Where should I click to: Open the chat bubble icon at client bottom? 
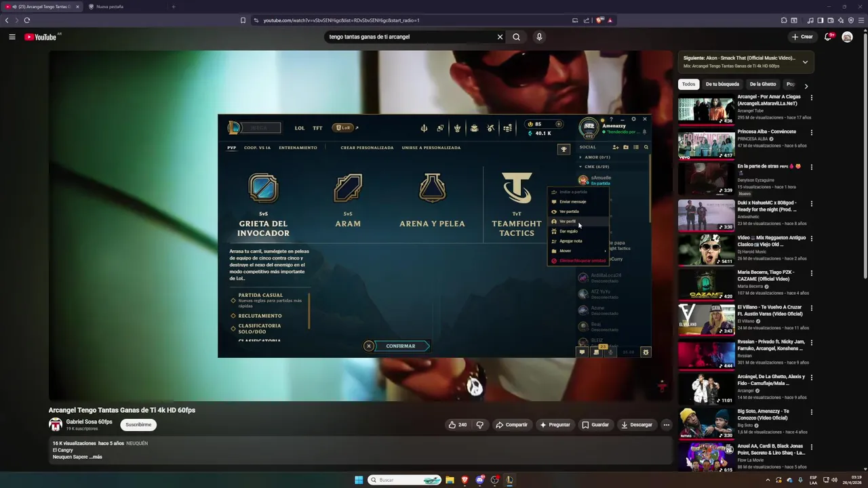point(582,352)
